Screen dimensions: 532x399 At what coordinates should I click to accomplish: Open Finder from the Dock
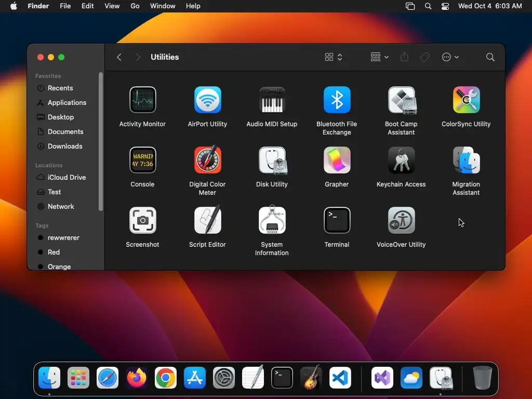49,378
